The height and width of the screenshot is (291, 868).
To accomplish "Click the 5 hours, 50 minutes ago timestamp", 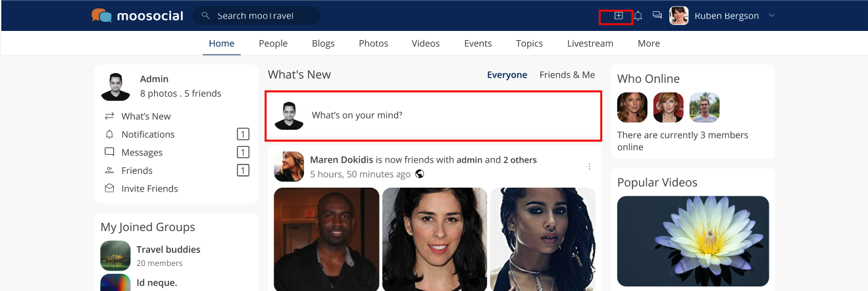I will point(361,174).
